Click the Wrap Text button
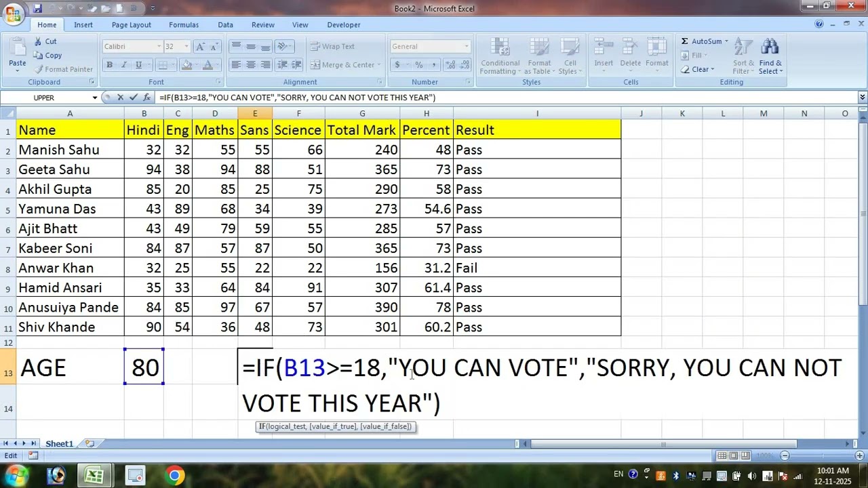Image resolution: width=868 pixels, height=488 pixels. (x=333, y=47)
